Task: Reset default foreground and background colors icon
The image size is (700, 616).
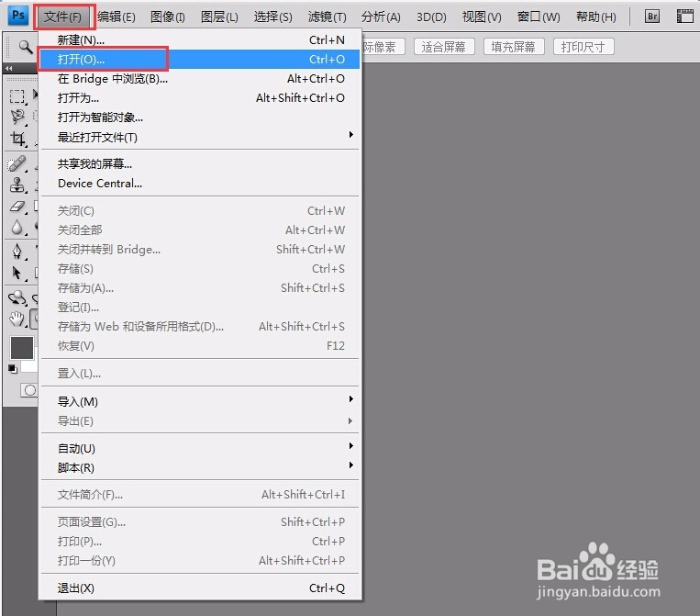Action: click(x=13, y=368)
